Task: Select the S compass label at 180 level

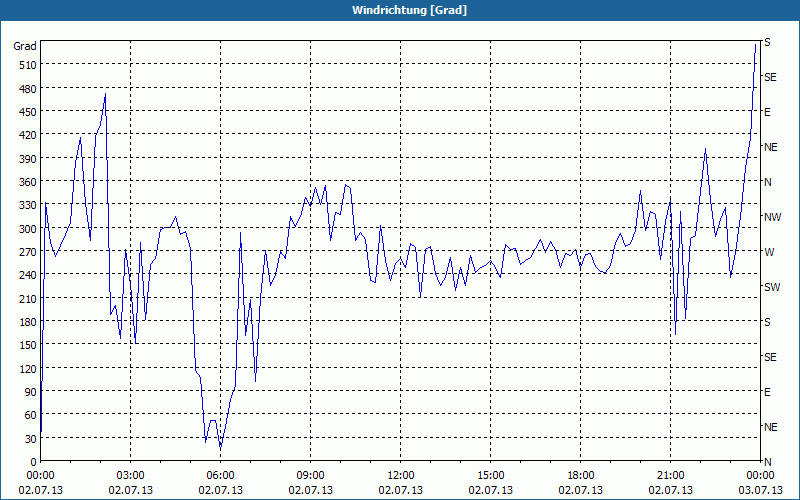Action: pyautogui.click(x=767, y=322)
